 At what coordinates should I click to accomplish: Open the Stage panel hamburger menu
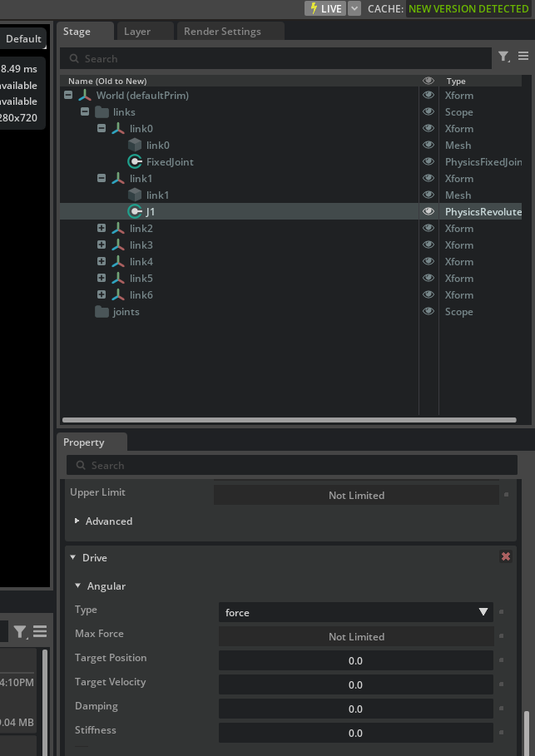pyautogui.click(x=523, y=57)
